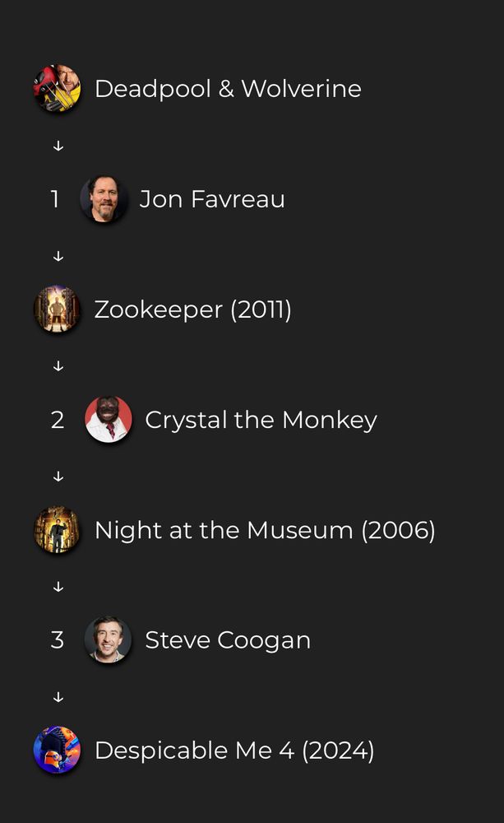The image size is (504, 823).
Task: Click the down arrow above Zookeeper
Action: click(58, 256)
